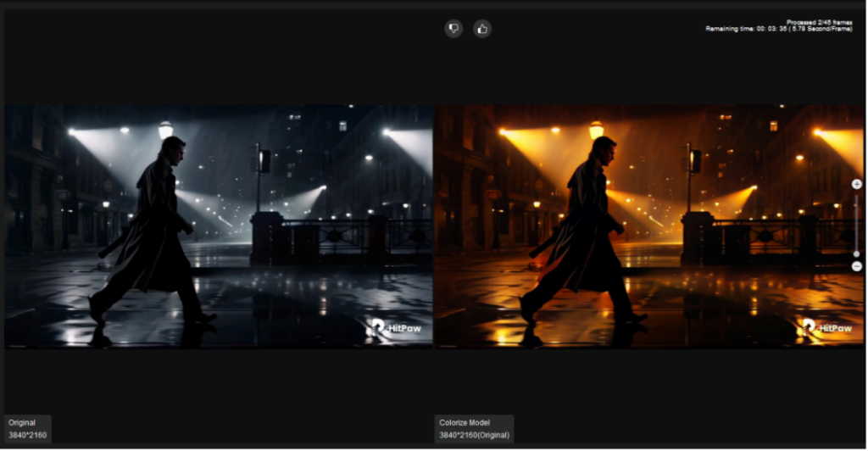Image resolution: width=868 pixels, height=451 pixels.
Task: Select the 'Remaining time' status text
Action: point(779,29)
